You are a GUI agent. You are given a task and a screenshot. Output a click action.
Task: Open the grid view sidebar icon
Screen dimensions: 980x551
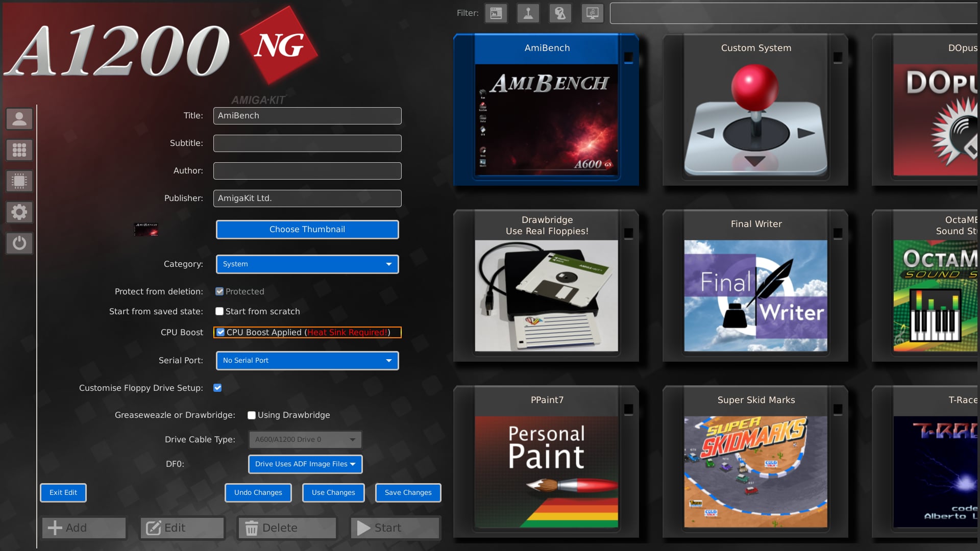[19, 150]
